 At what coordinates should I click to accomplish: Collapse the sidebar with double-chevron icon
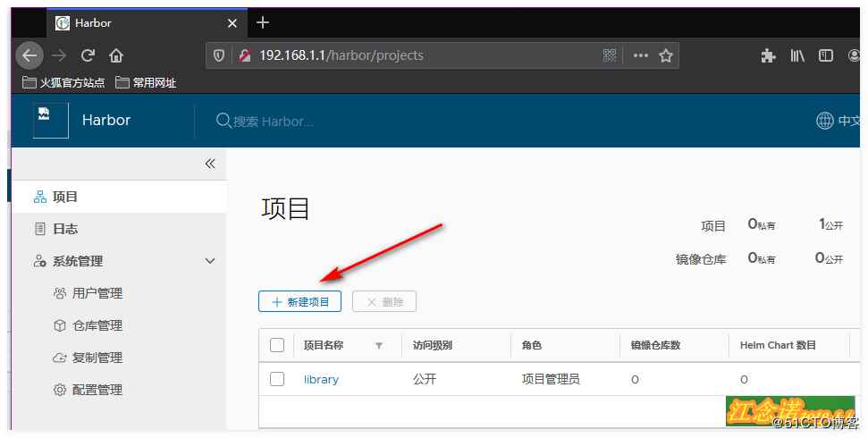[x=210, y=164]
